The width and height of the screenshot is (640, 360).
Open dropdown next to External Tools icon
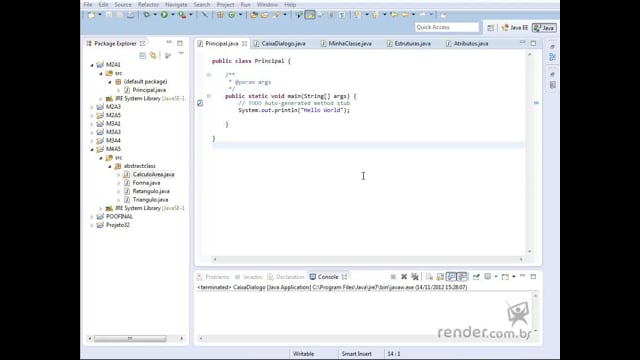pos(191,15)
